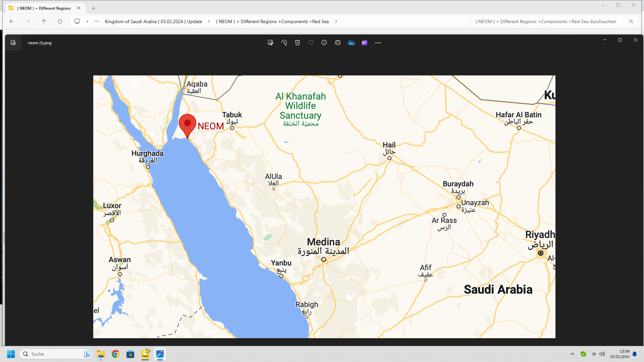
Task: Click the gallery icon beside neom (1).png
Action: point(13,43)
